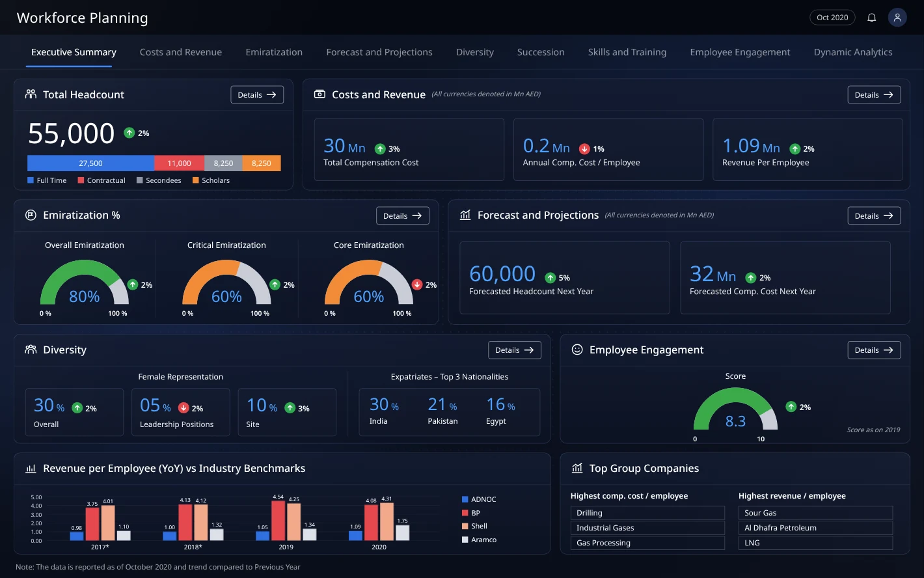
Task: Open the Oct 2020 period selector
Action: coord(832,18)
